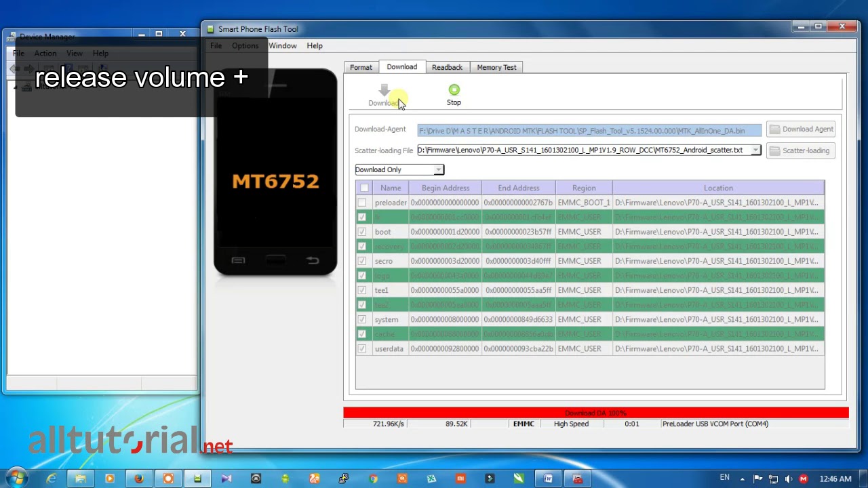Toggle the recovery partition checkbox
The width and height of the screenshot is (868, 488).
pos(362,246)
